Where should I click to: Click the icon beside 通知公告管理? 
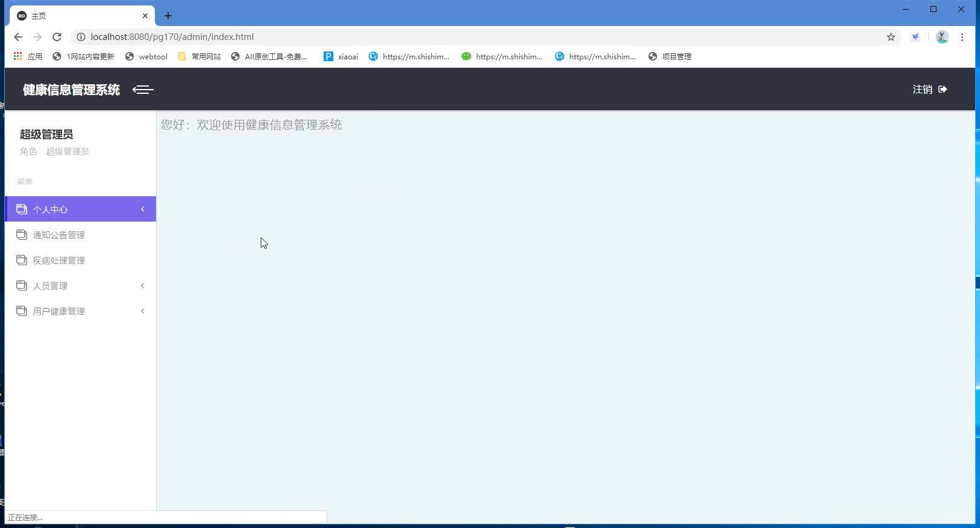pos(22,234)
